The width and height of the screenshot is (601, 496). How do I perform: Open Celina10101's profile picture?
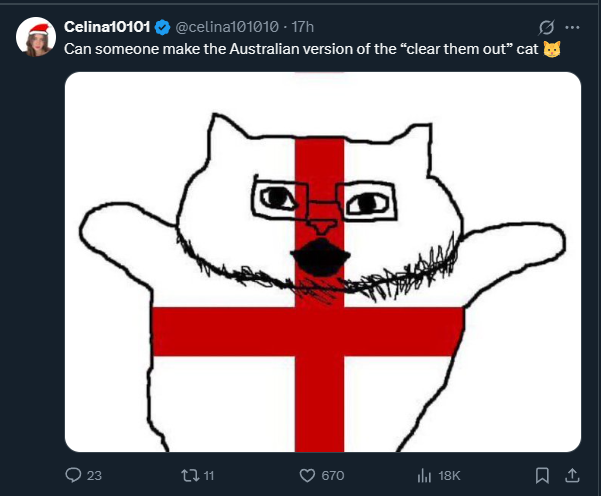[35, 38]
